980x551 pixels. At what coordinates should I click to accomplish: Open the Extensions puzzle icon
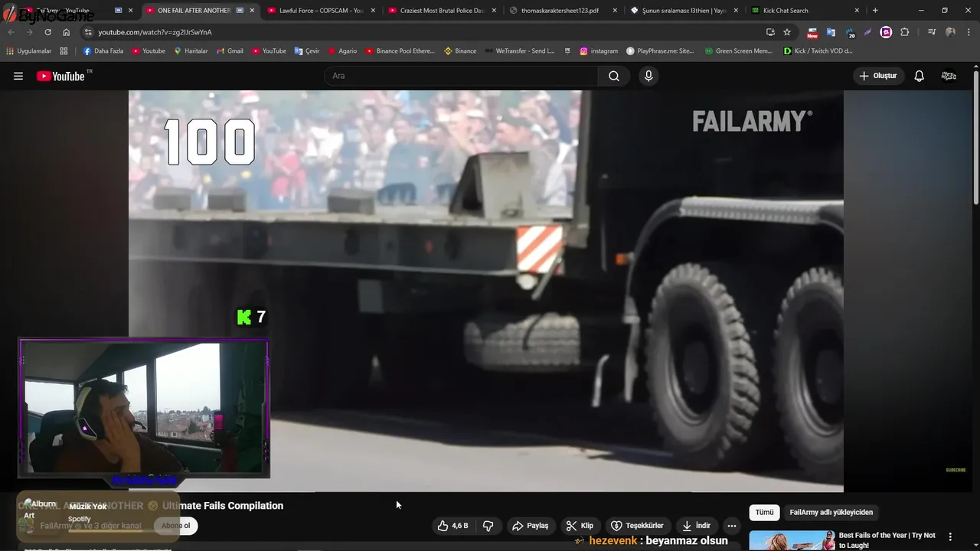(x=905, y=32)
